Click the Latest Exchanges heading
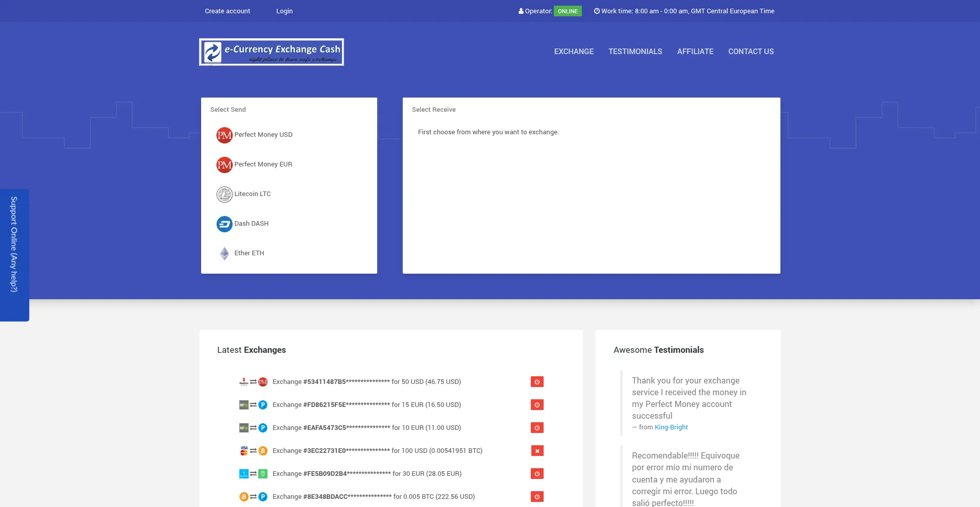Viewport: 980px width, 507px height. [x=252, y=350]
